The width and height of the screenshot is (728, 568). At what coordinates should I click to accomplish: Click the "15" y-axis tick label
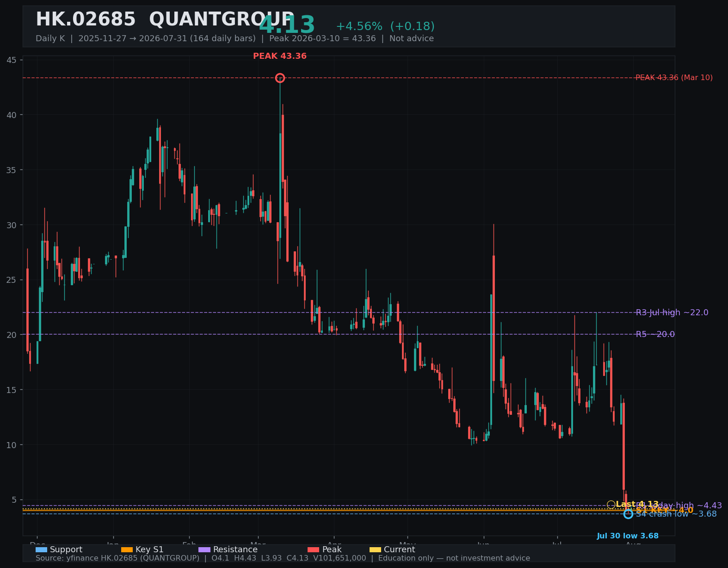tap(12, 390)
